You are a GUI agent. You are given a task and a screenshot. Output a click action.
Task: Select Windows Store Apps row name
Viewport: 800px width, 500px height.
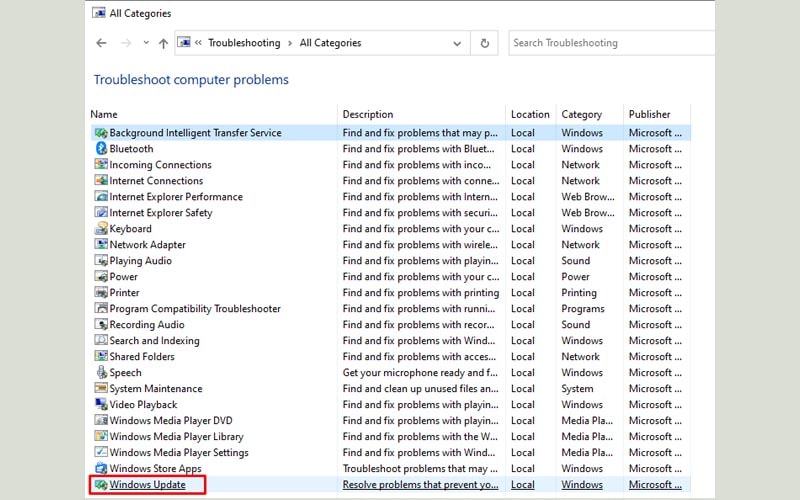pyautogui.click(x=156, y=468)
